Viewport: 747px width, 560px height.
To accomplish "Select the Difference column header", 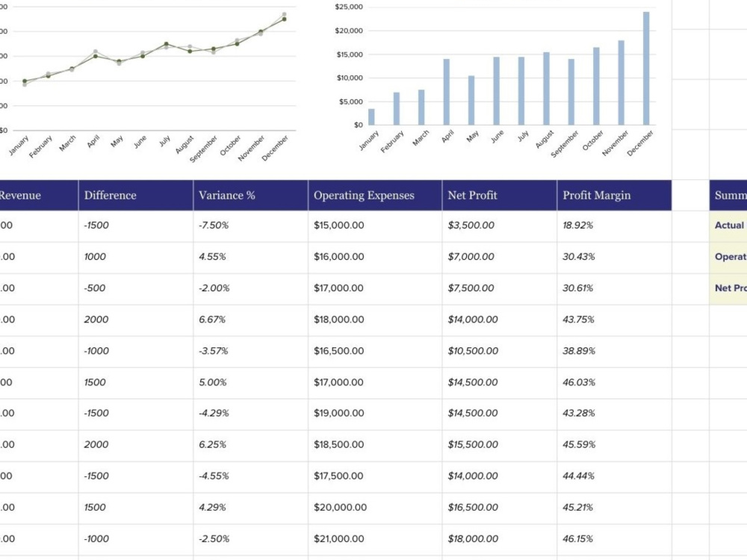I will 136,195.
